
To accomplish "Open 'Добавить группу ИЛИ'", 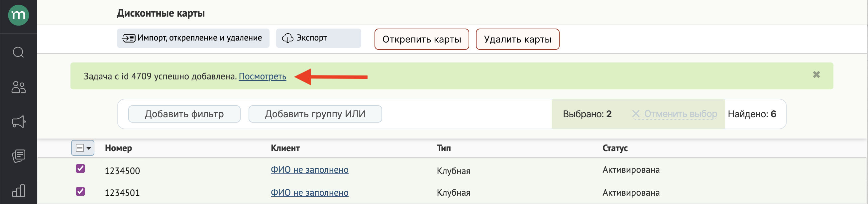I will [315, 114].
